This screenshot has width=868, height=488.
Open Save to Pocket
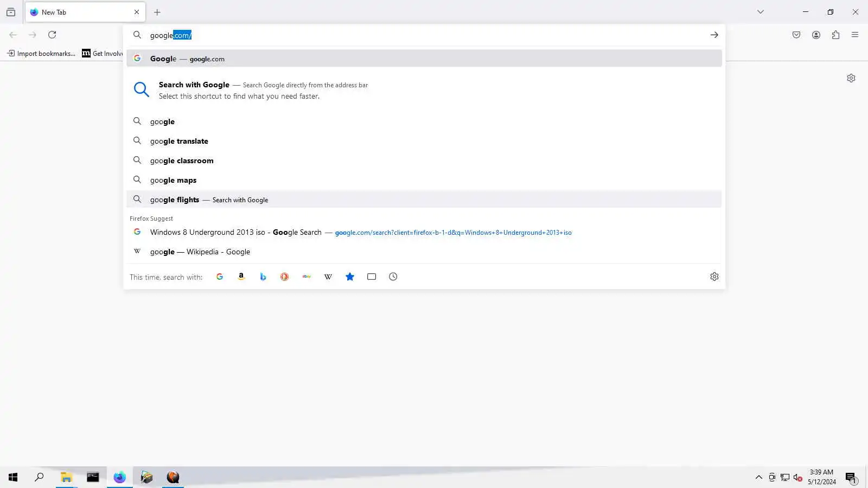click(x=796, y=35)
